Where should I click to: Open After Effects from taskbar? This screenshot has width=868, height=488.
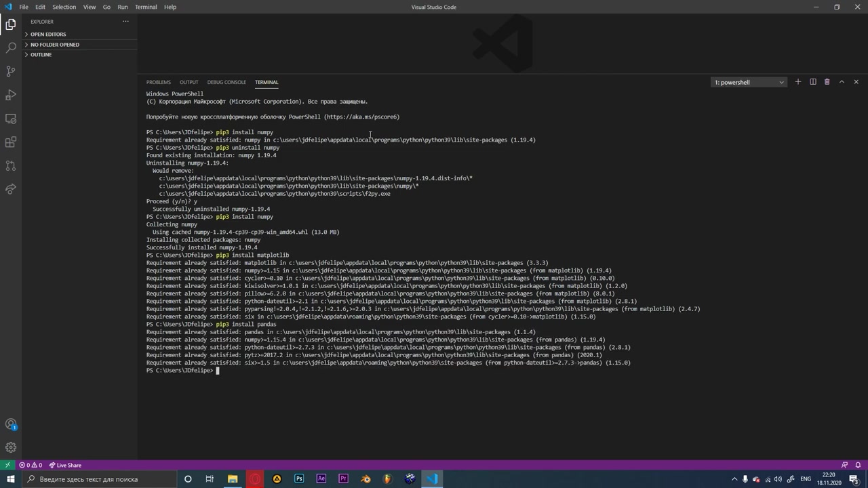321,479
